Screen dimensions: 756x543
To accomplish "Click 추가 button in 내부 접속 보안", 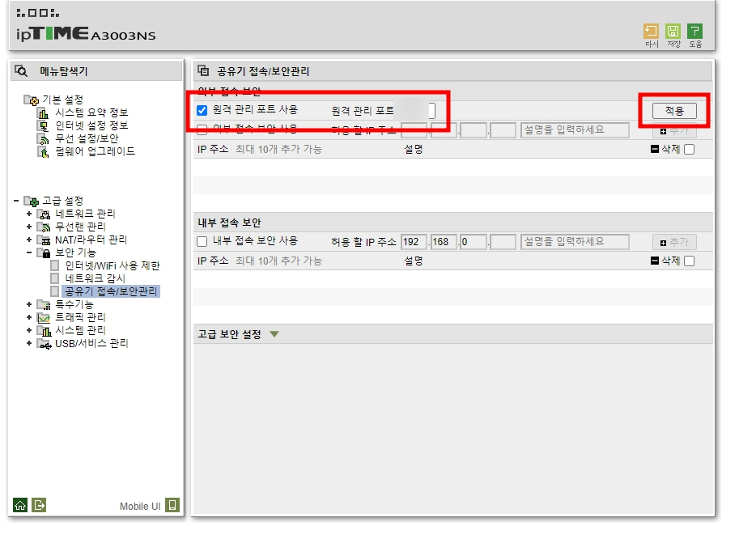I will 674,242.
